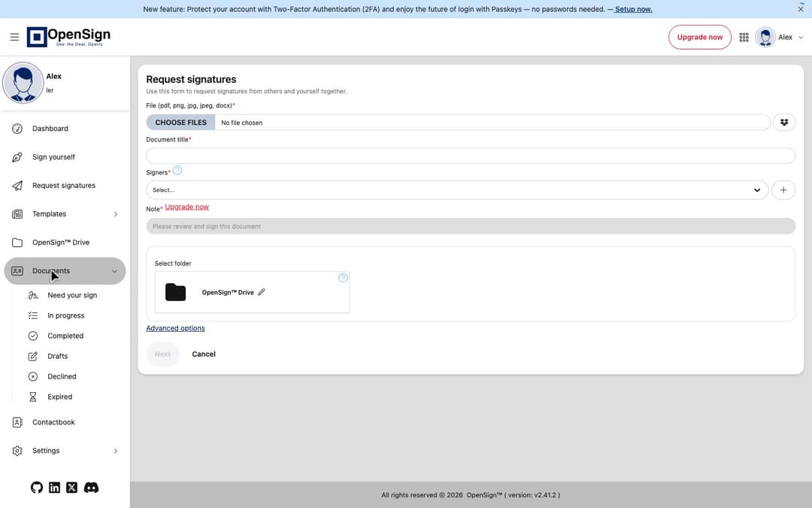Screen dimensions: 812x508
Task: Open the X (Twitter) link icon
Action: 72,488
